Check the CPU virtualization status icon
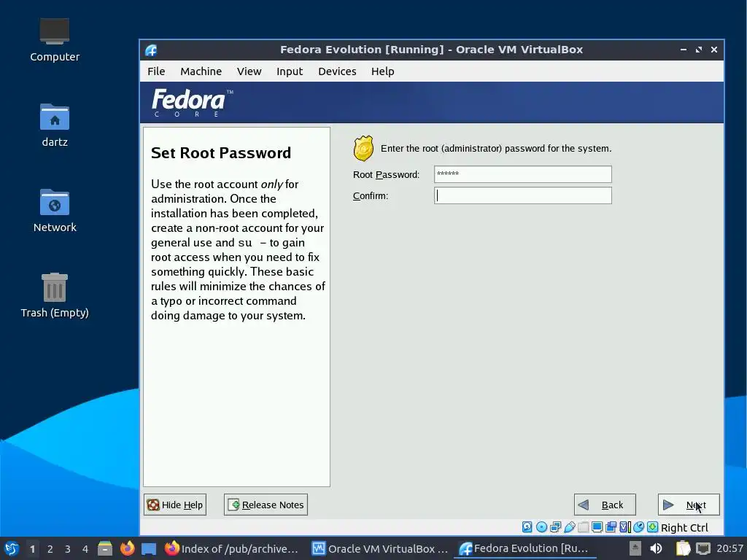Screen dimensions: 747x560 [625, 527]
